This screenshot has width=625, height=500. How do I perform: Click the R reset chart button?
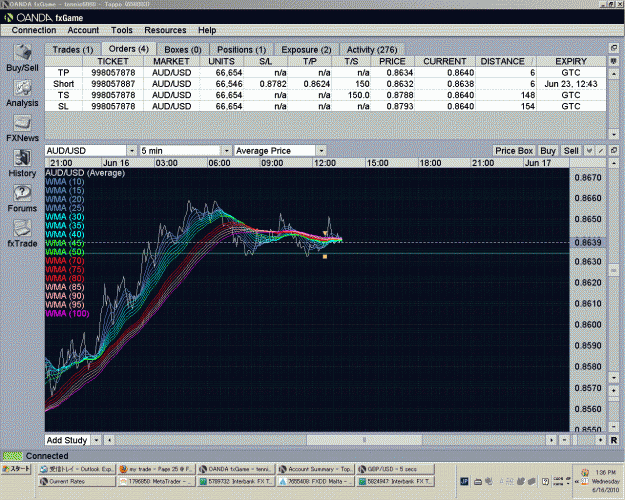(x=614, y=440)
